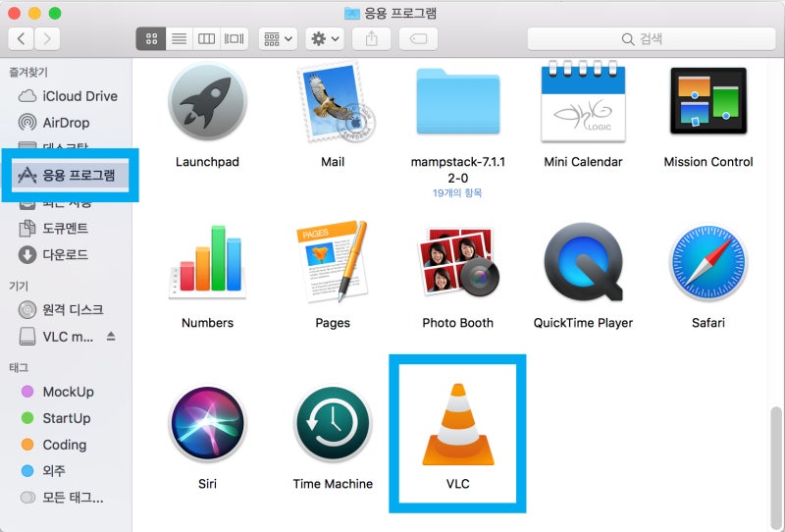Image resolution: width=785 pixels, height=532 pixels.
Task: Select 원격 디스크 in the sidebar
Action: [x=68, y=309]
